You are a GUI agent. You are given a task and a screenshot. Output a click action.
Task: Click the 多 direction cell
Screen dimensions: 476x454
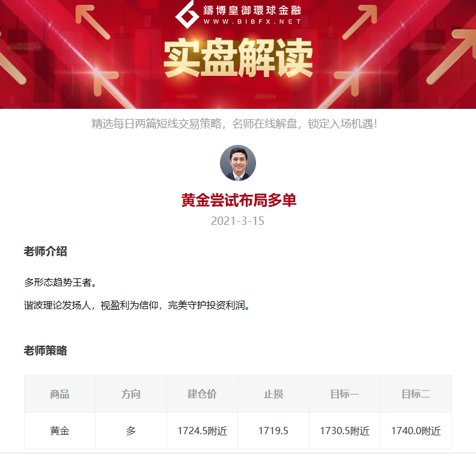click(x=131, y=431)
